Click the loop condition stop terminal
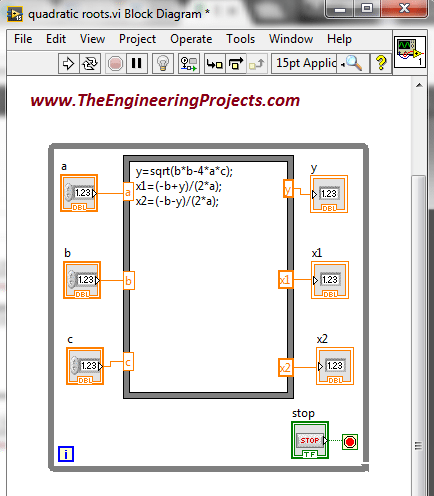Viewport: 434px width, 496px height. [x=350, y=442]
